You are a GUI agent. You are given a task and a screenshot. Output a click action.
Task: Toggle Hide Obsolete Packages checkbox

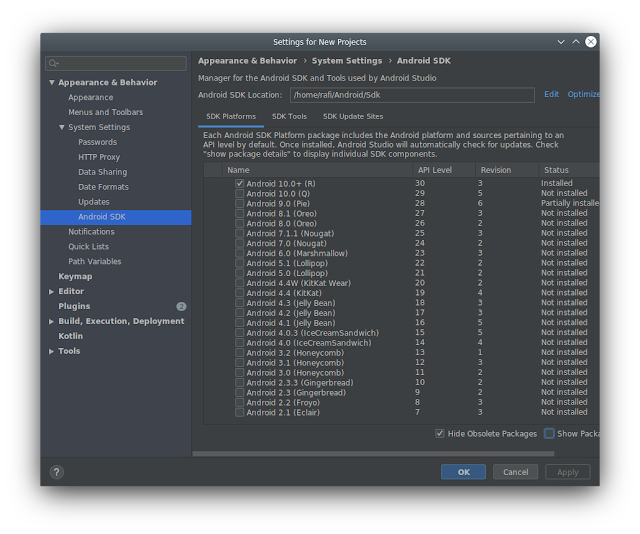[440, 434]
